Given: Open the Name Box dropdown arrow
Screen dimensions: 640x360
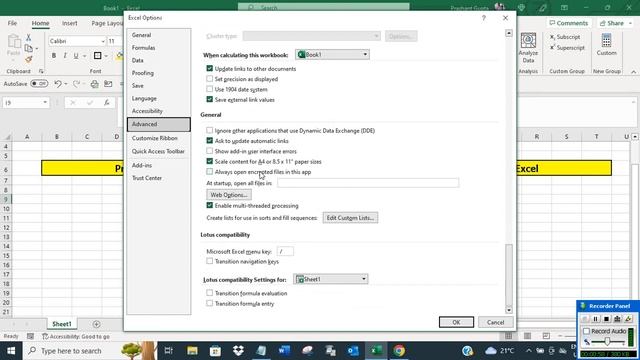Looking at the screenshot, I should click(x=45, y=102).
